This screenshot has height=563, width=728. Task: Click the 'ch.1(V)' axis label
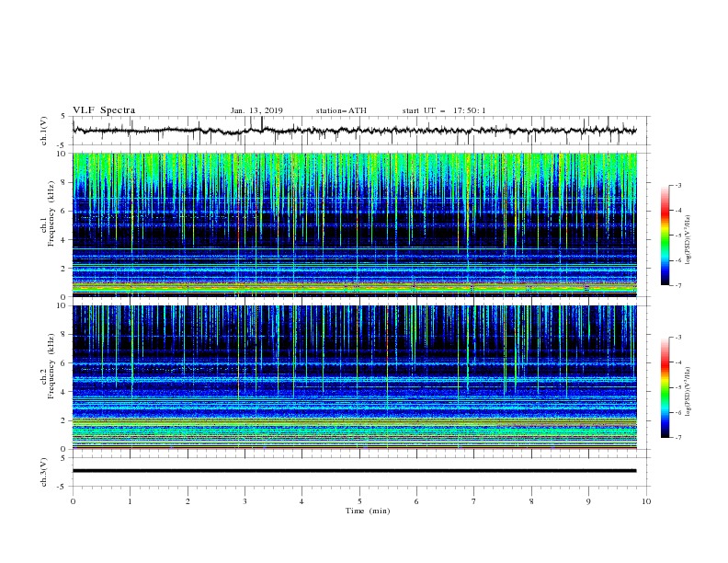click(x=44, y=131)
